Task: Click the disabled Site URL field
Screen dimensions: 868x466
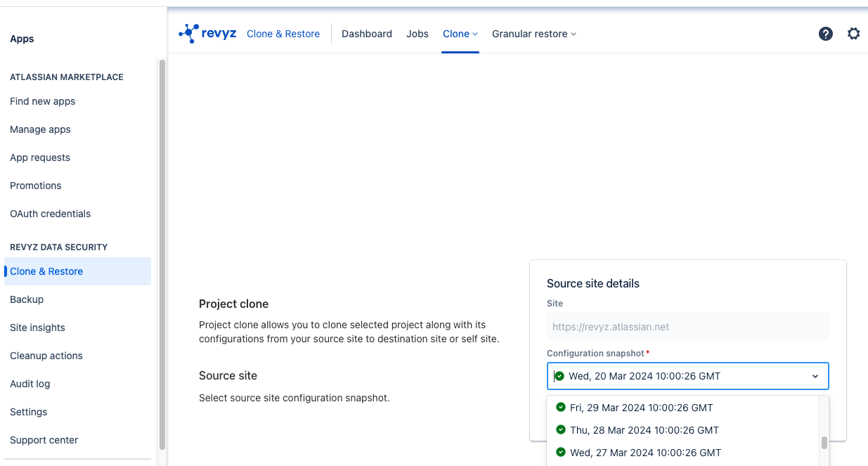Action: 687,327
